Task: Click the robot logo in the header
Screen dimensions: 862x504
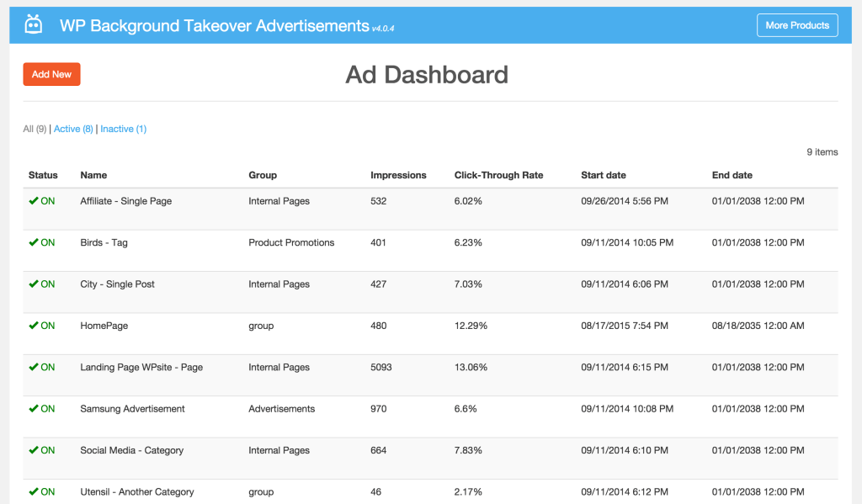Action: 34,24
